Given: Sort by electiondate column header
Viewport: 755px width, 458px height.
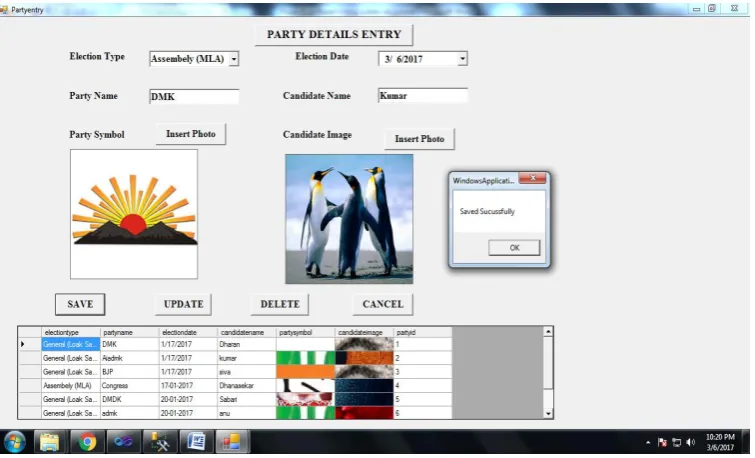Looking at the screenshot, I should click(x=188, y=332).
